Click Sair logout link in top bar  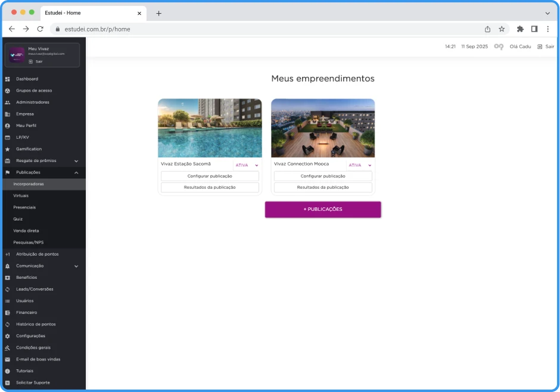tap(546, 46)
